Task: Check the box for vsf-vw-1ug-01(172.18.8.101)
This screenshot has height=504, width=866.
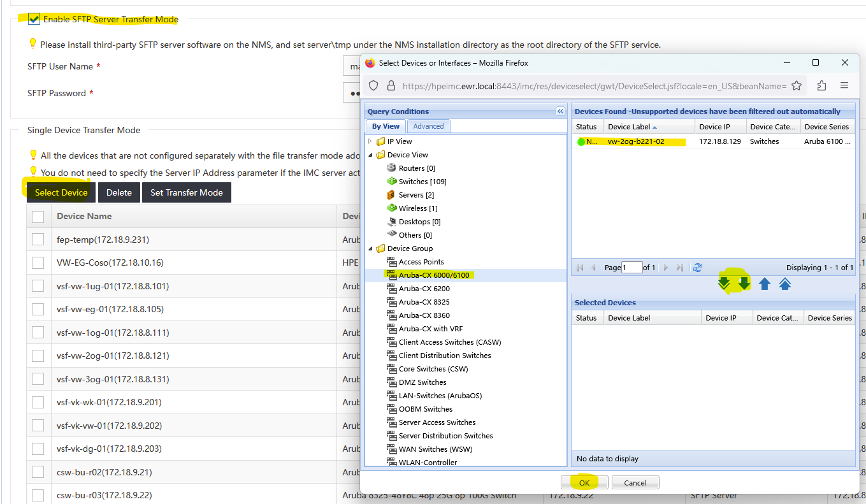Action: pos(38,286)
